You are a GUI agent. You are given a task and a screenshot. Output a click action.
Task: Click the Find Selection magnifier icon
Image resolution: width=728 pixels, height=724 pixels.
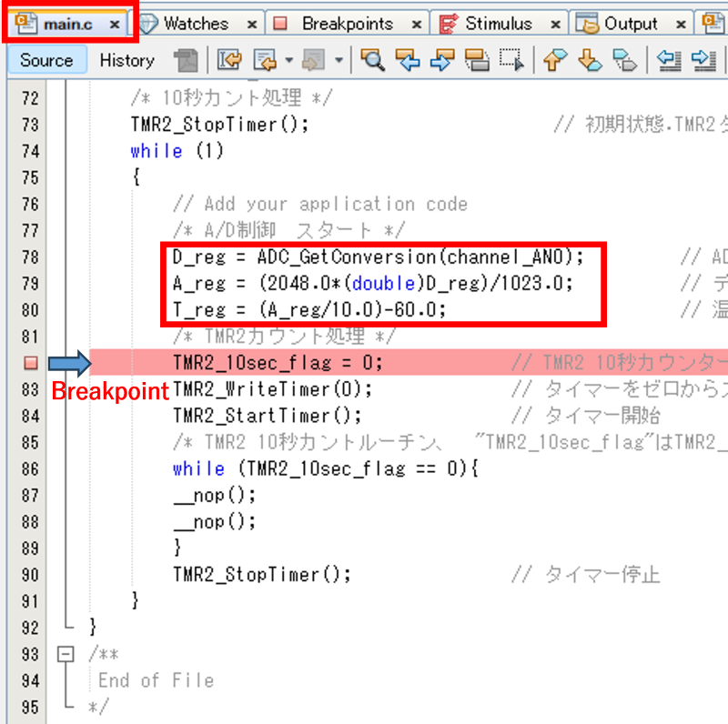click(372, 61)
